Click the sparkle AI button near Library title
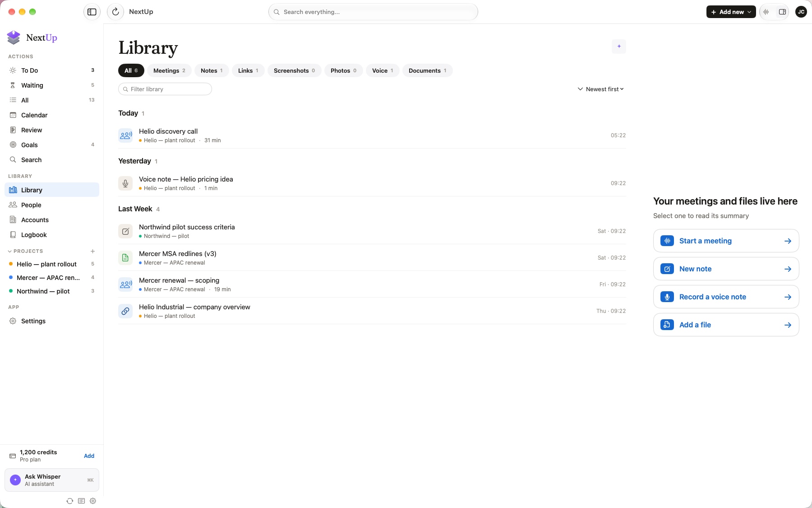 pyautogui.click(x=619, y=47)
